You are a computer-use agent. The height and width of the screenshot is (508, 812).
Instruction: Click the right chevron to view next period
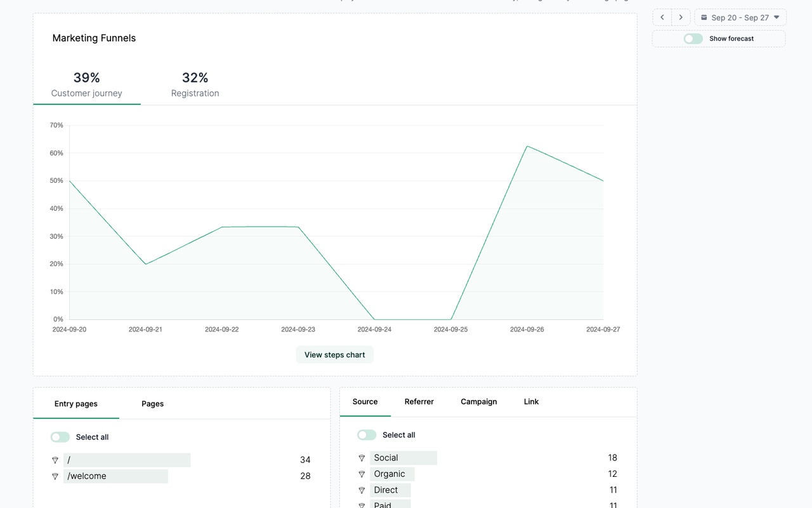point(681,17)
